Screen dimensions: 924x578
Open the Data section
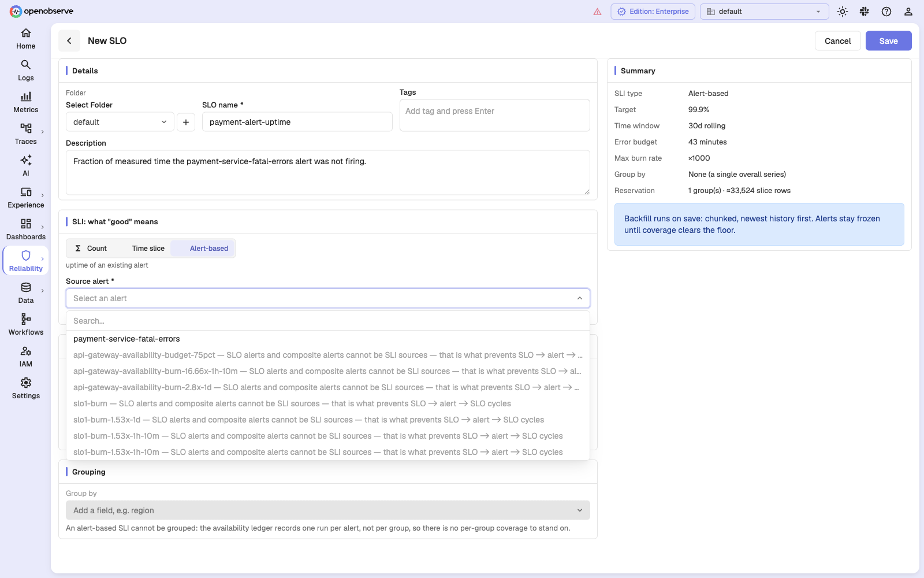25,293
